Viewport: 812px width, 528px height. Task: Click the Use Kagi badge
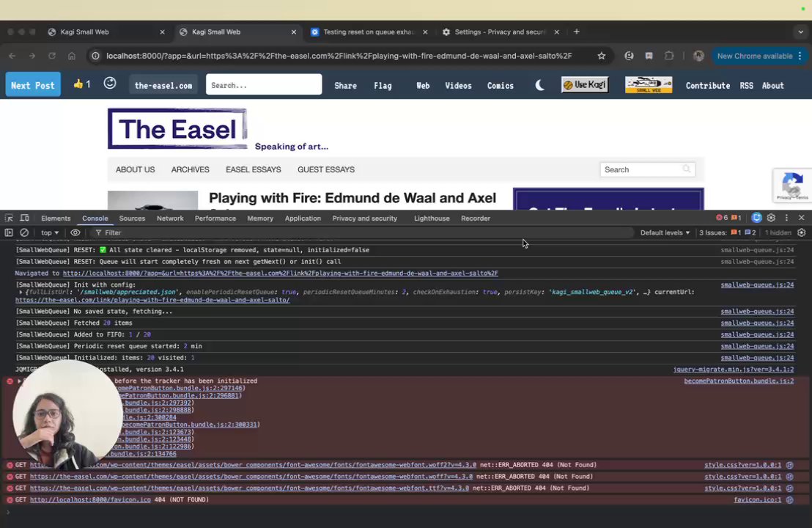(585, 84)
